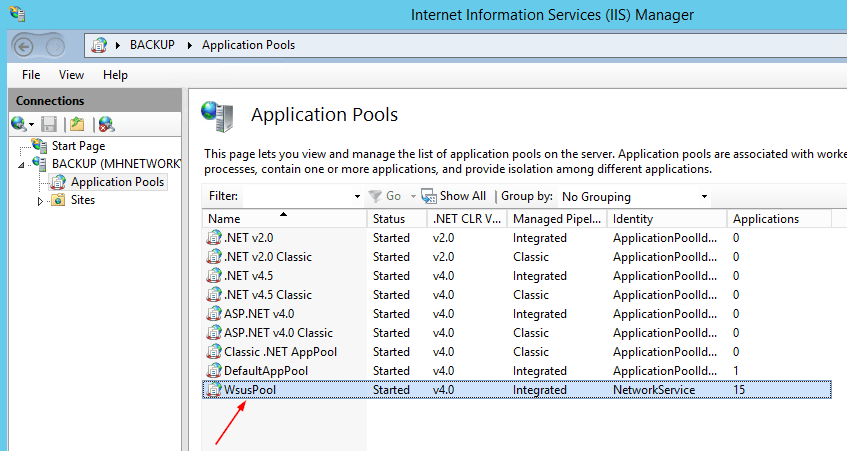Click the ASP.NET v4.0 Classic pool icon
Image resolution: width=847 pixels, height=451 pixels.
(x=214, y=333)
